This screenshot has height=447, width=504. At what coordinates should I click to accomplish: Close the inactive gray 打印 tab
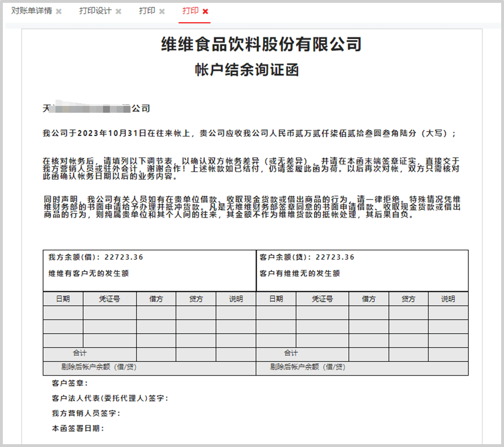click(x=162, y=11)
